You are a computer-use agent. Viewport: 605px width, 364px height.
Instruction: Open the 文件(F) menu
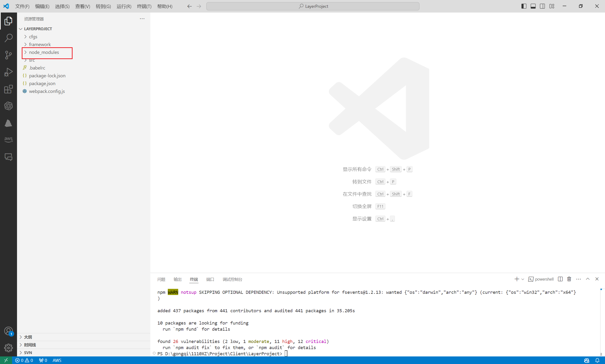click(22, 6)
